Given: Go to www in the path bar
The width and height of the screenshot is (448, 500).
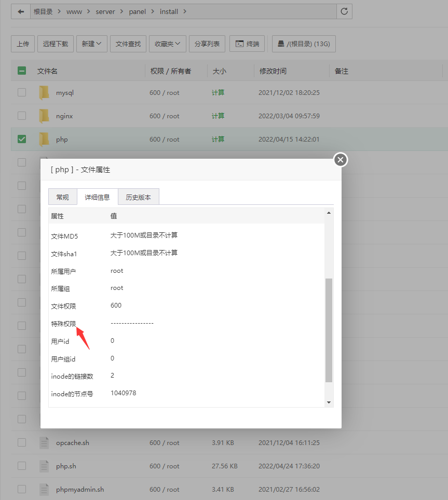Looking at the screenshot, I should [x=74, y=12].
